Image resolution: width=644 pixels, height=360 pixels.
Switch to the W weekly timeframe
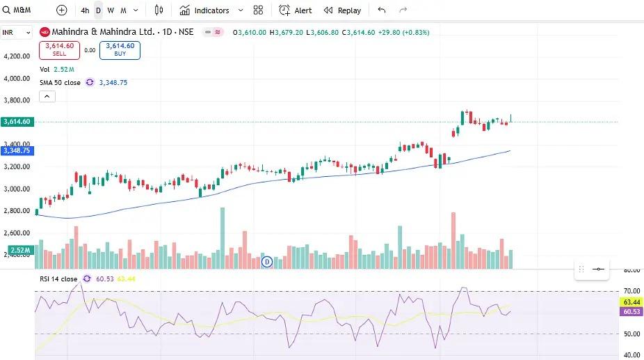click(x=111, y=10)
